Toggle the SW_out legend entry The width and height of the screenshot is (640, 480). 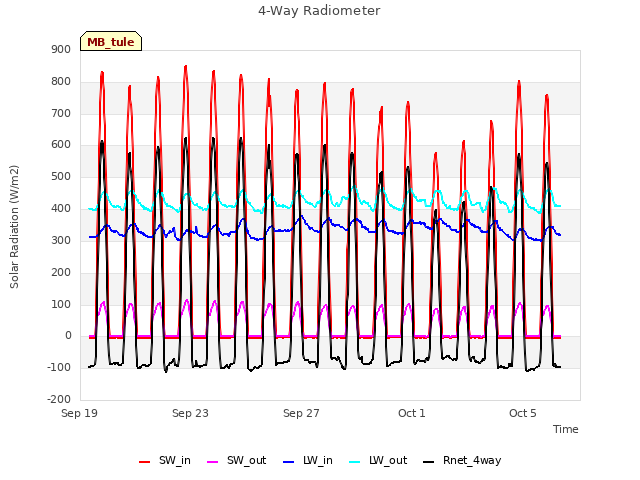236,461
